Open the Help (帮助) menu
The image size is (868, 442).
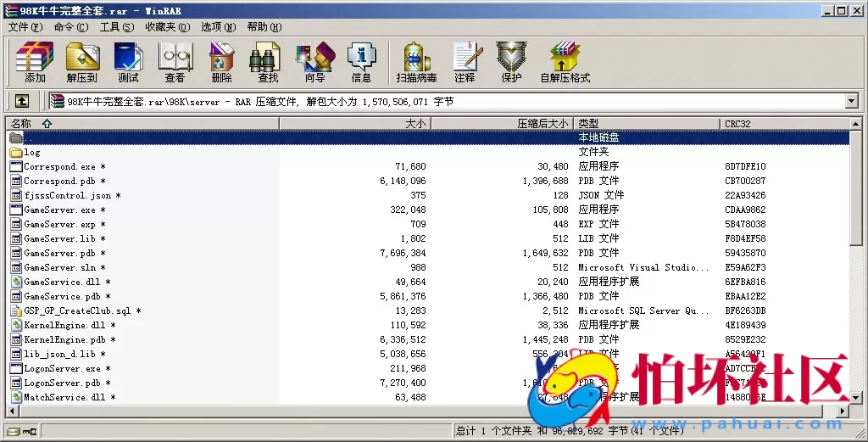click(x=264, y=27)
